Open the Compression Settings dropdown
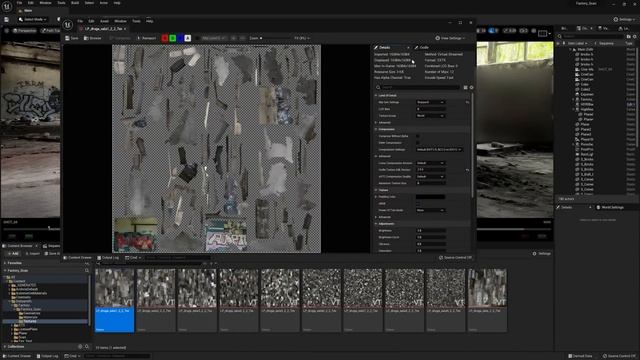 pyautogui.click(x=439, y=149)
